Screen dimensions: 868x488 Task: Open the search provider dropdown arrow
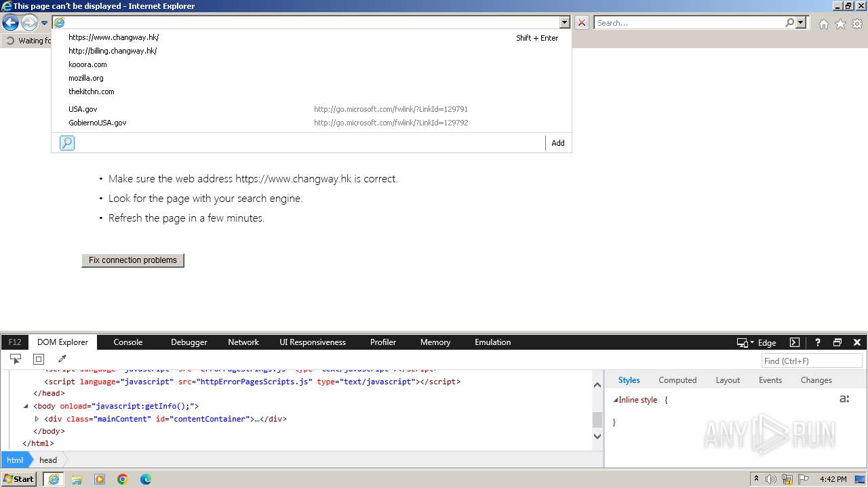click(x=801, y=22)
